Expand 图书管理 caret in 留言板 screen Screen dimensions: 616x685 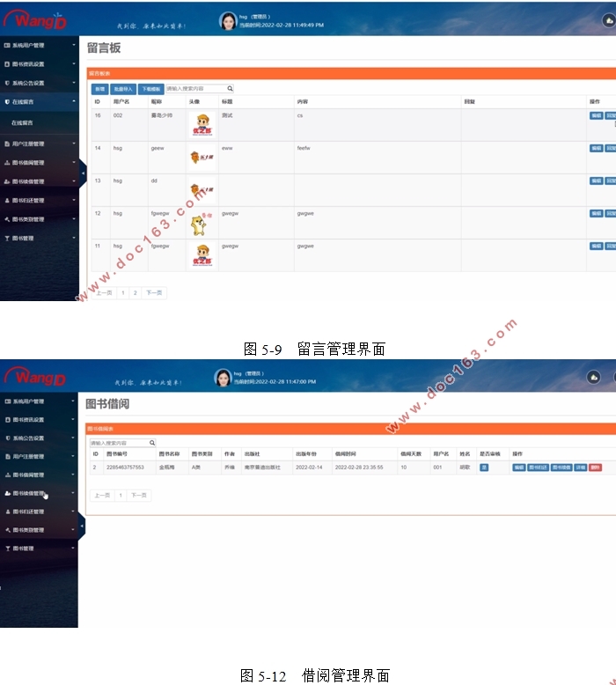(73, 238)
